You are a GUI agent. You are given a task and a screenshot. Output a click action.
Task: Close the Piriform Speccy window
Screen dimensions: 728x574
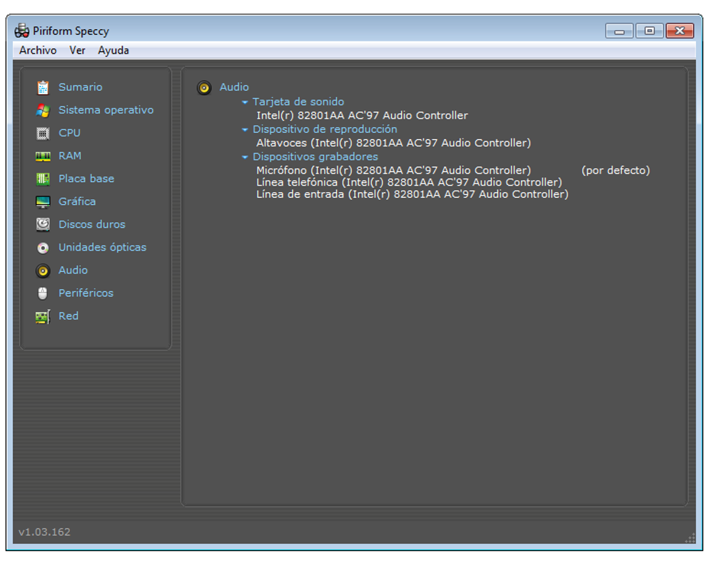pyautogui.click(x=679, y=31)
